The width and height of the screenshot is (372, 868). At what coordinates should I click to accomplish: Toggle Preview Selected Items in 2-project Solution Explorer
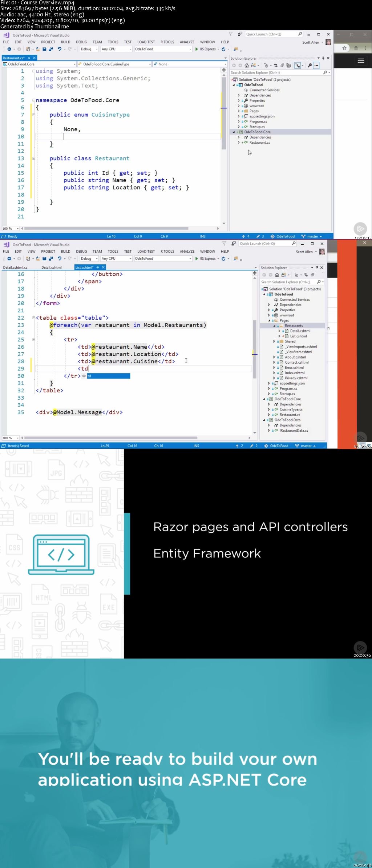tap(316, 65)
